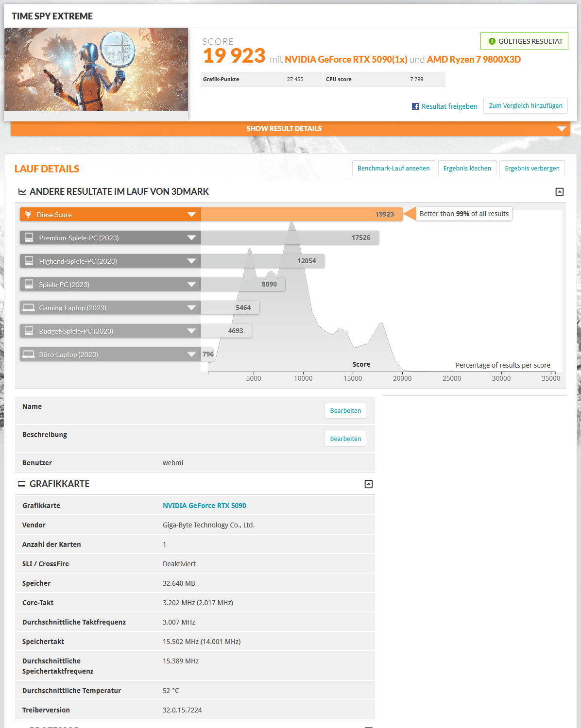Click the laptop icon for Büro-Laptop (2023)
The width and height of the screenshot is (581, 728).
click(29, 354)
